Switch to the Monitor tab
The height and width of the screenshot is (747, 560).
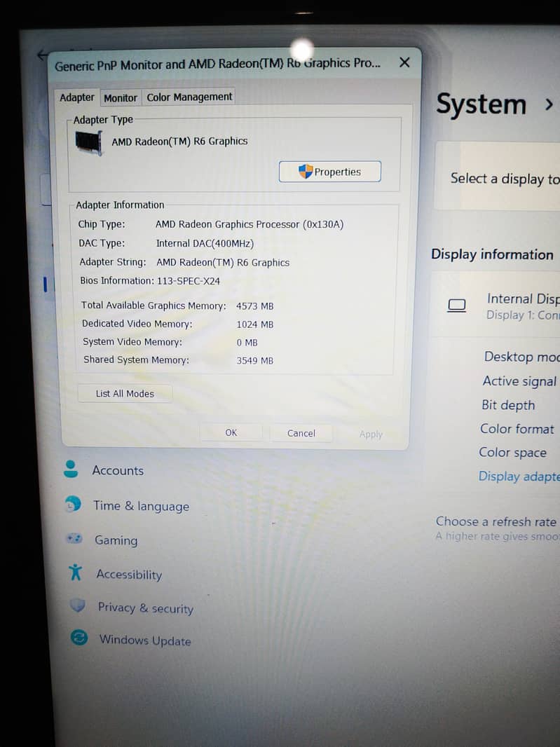pos(120,97)
